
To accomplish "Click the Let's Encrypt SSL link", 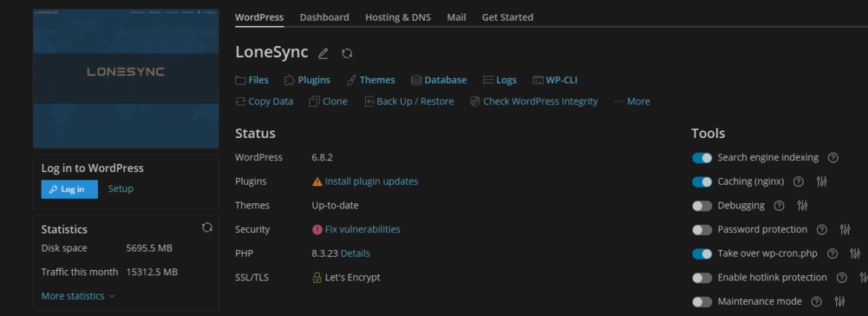I will click(352, 277).
